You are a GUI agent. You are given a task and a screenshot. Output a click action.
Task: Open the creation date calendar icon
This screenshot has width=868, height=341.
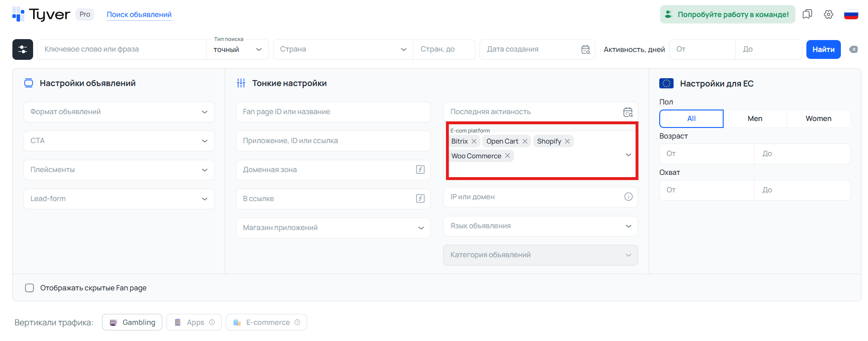[585, 49]
